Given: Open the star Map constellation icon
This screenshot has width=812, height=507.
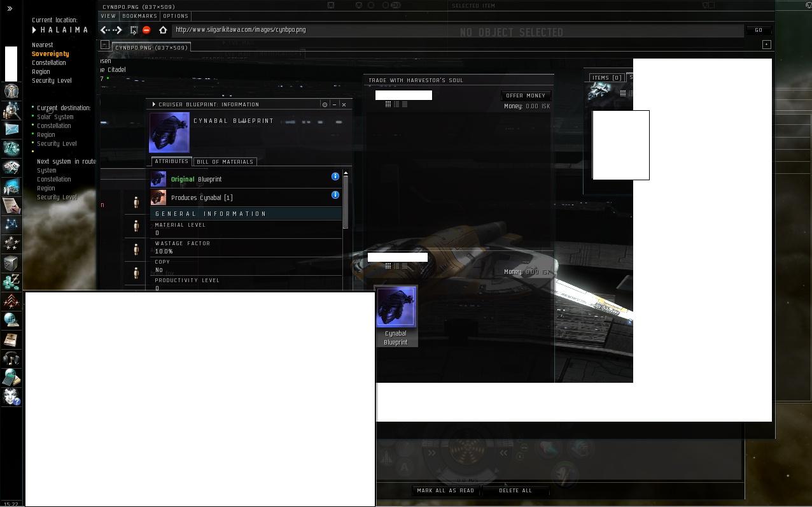Looking at the screenshot, I should pos(11,224).
